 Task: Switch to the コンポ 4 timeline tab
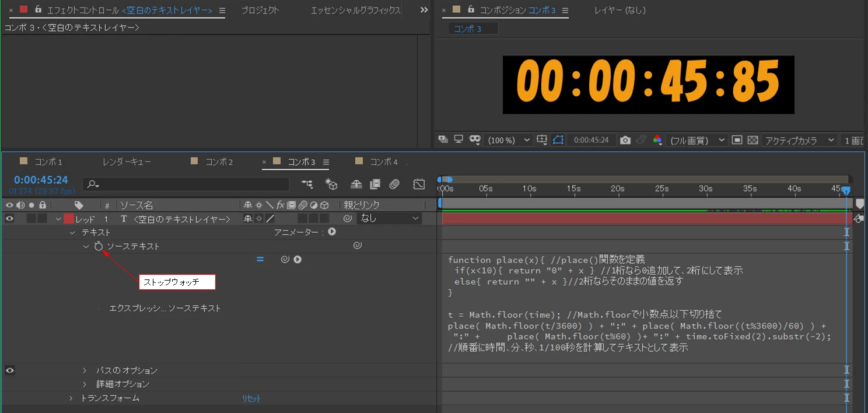[x=384, y=162]
